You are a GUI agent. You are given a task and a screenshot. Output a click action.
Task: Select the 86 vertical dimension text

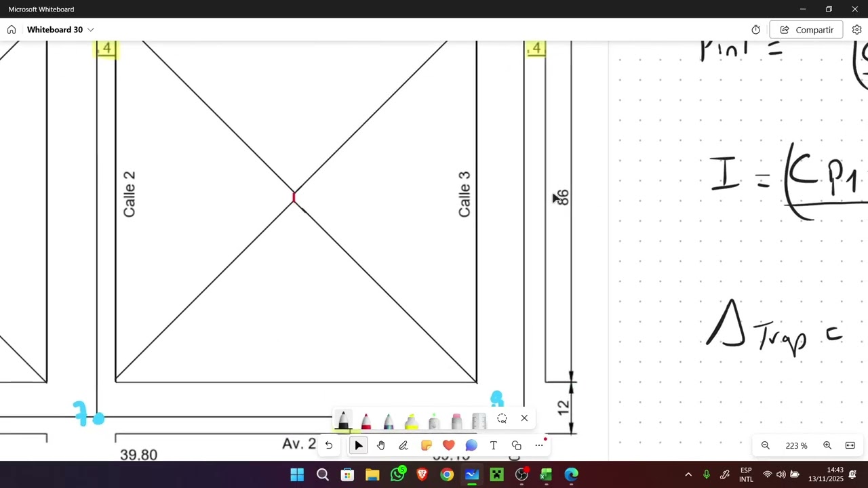[562, 197]
